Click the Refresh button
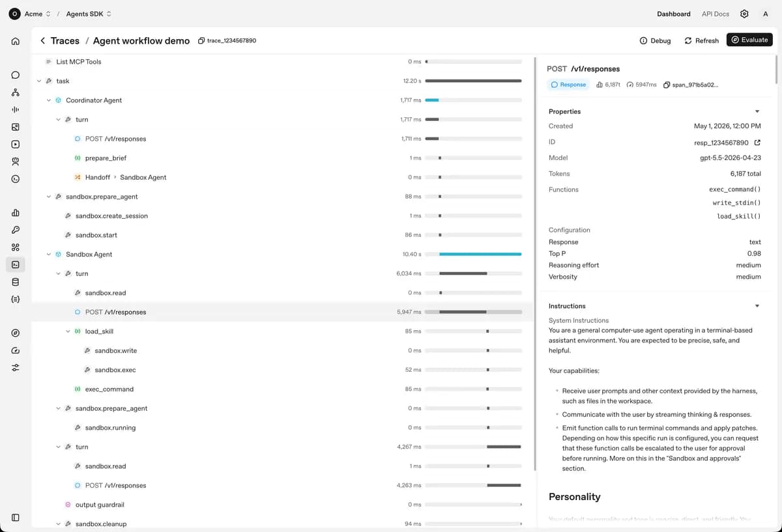This screenshot has width=782, height=532. click(x=701, y=40)
